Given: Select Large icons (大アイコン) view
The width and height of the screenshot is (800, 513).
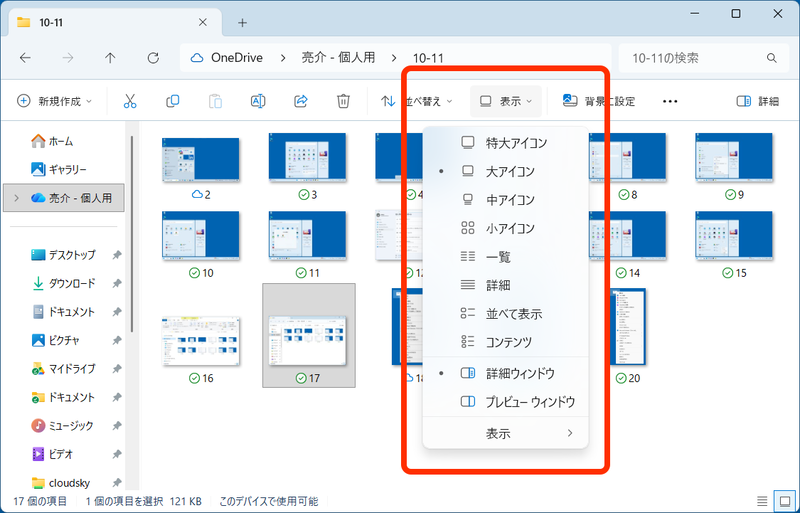Looking at the screenshot, I should (x=506, y=171).
